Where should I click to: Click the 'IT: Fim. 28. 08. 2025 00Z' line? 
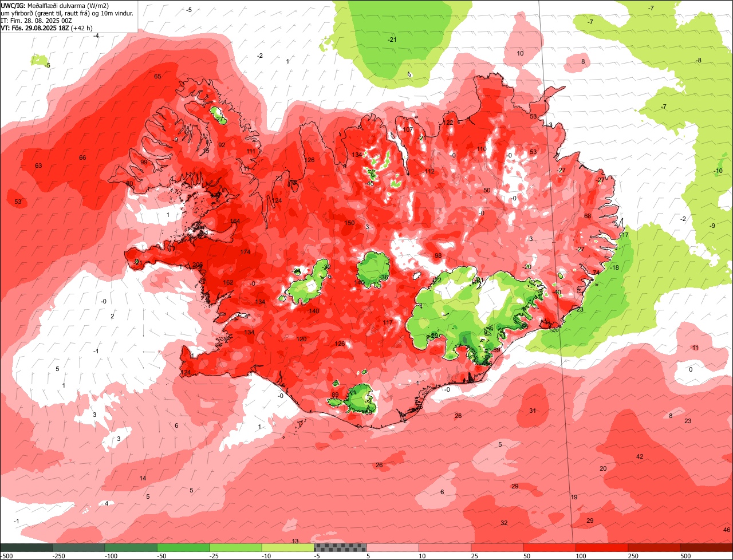pyautogui.click(x=36, y=20)
